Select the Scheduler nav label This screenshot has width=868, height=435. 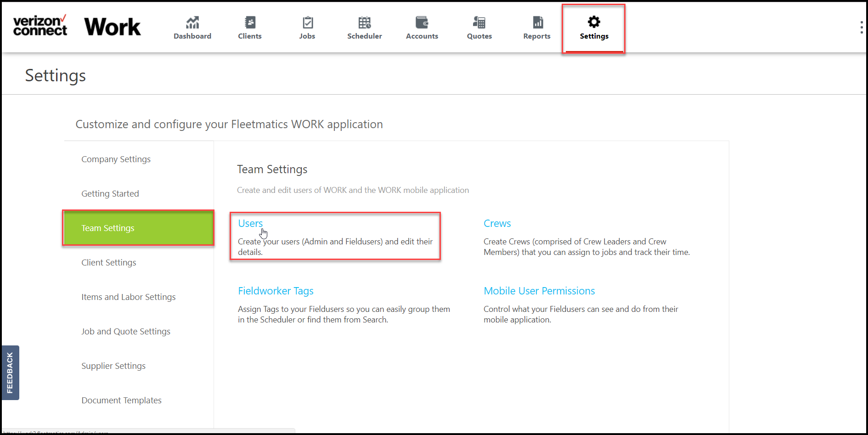[365, 36]
